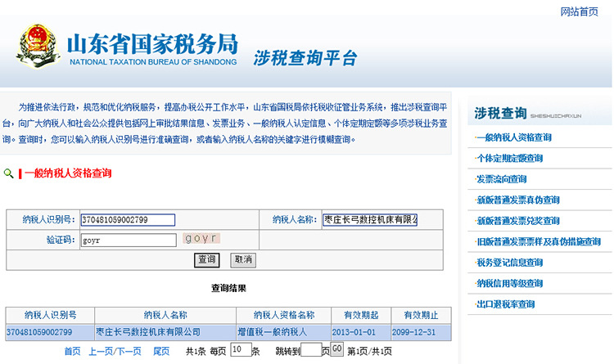This screenshot has width=614, height=364.
Task: Refresh the goyr captcha image
Action: pyautogui.click(x=201, y=238)
